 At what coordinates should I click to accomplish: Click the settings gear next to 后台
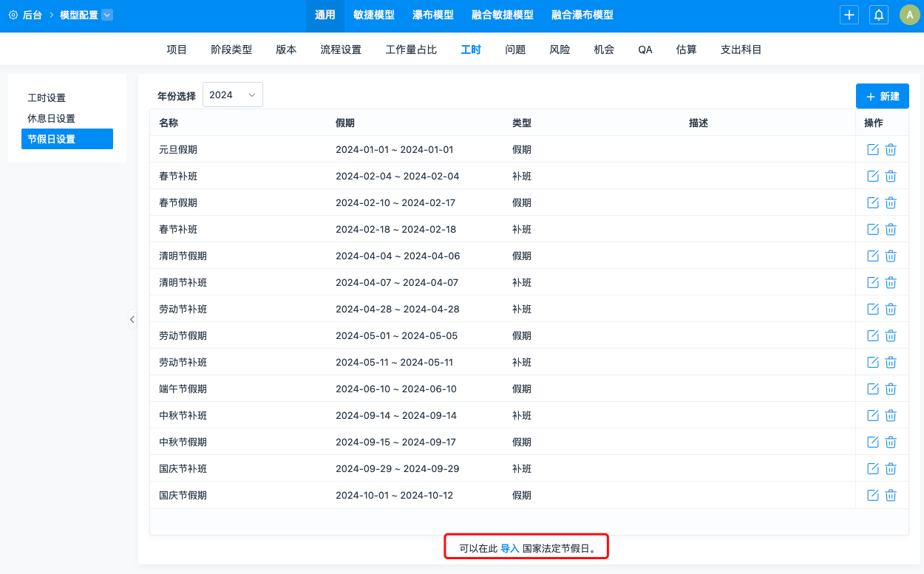click(13, 15)
